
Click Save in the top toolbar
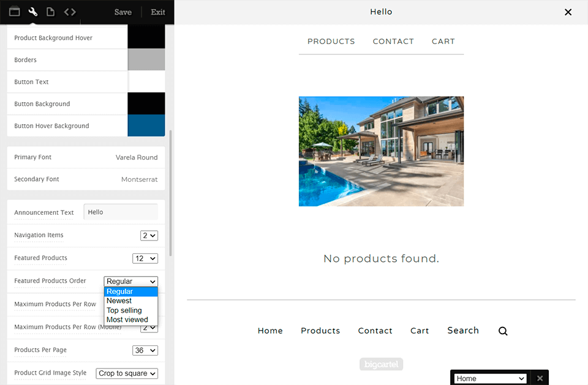click(x=123, y=12)
